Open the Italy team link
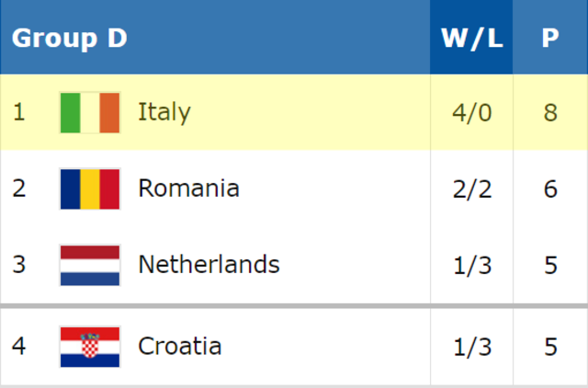The image size is (588, 388). tap(164, 112)
